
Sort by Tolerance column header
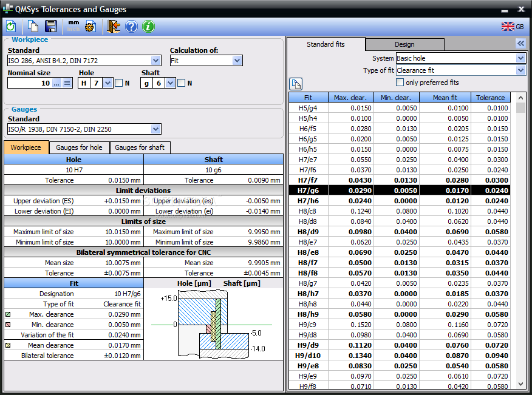[x=490, y=98]
